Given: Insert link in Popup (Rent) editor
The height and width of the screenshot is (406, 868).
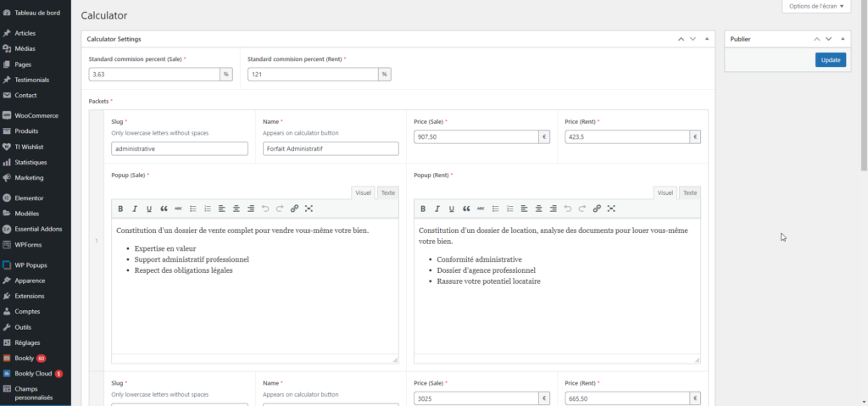Looking at the screenshot, I should click(597, 209).
